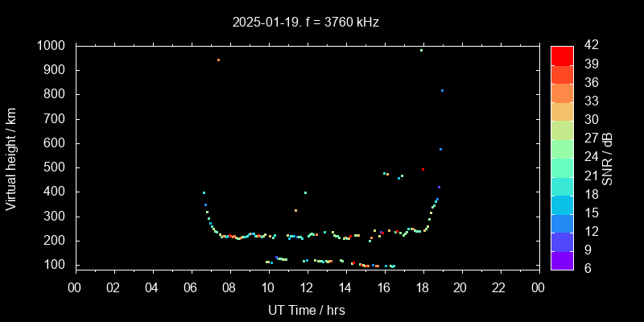The width and height of the screenshot is (644, 322).
Task: Click the orange data point near 940 km
Action: pyautogui.click(x=218, y=60)
